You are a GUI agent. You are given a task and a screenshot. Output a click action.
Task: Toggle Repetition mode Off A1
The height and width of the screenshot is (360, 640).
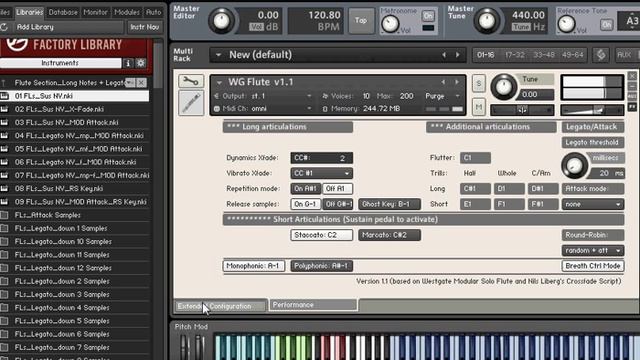337,189
